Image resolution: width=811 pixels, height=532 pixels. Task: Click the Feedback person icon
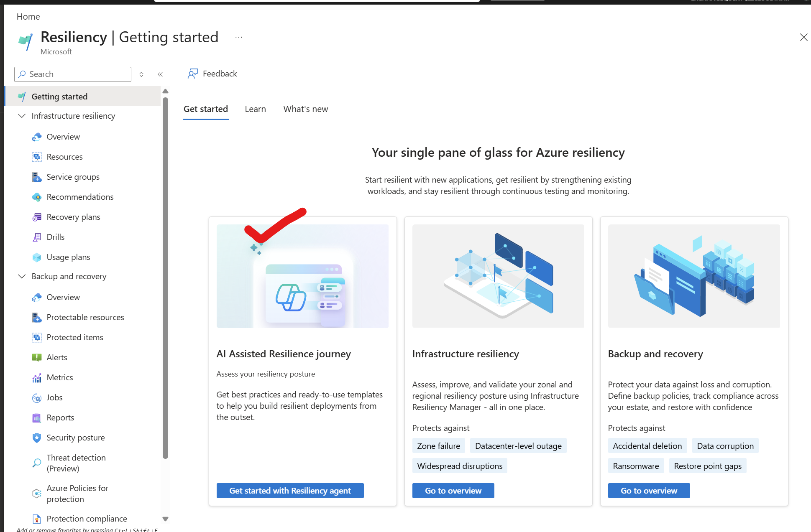tap(192, 74)
